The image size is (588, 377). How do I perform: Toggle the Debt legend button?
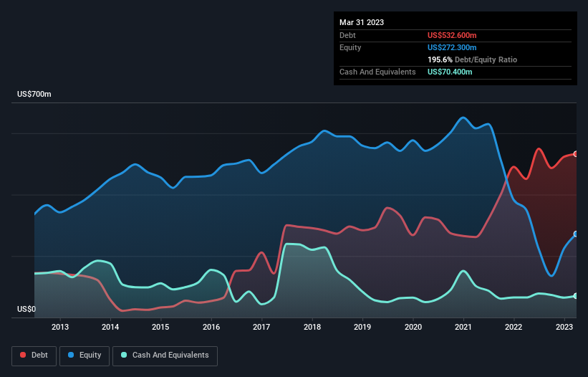[x=34, y=355]
